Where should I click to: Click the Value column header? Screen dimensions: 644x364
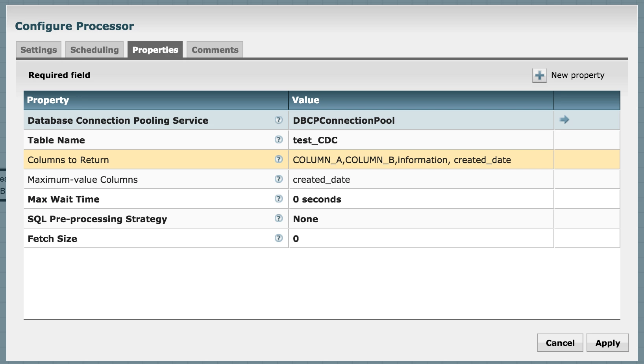click(421, 100)
